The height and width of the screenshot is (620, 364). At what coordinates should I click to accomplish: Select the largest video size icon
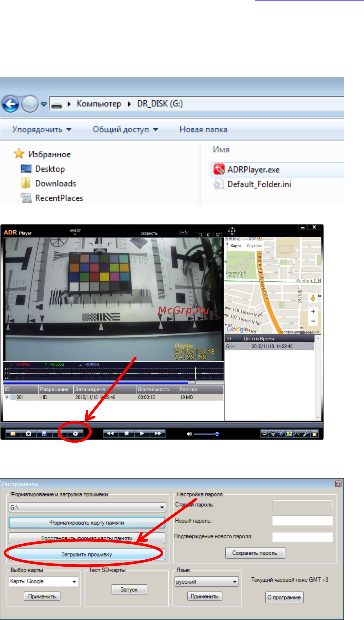pyautogui.click(x=217, y=234)
